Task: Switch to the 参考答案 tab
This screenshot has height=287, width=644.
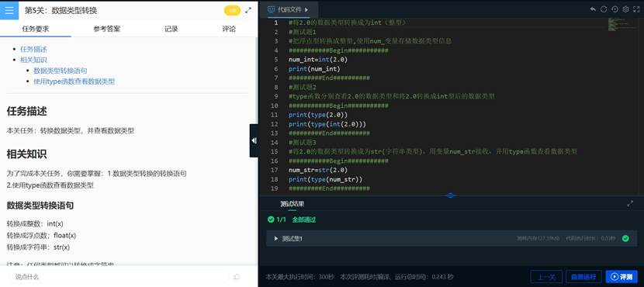Action: (107, 29)
